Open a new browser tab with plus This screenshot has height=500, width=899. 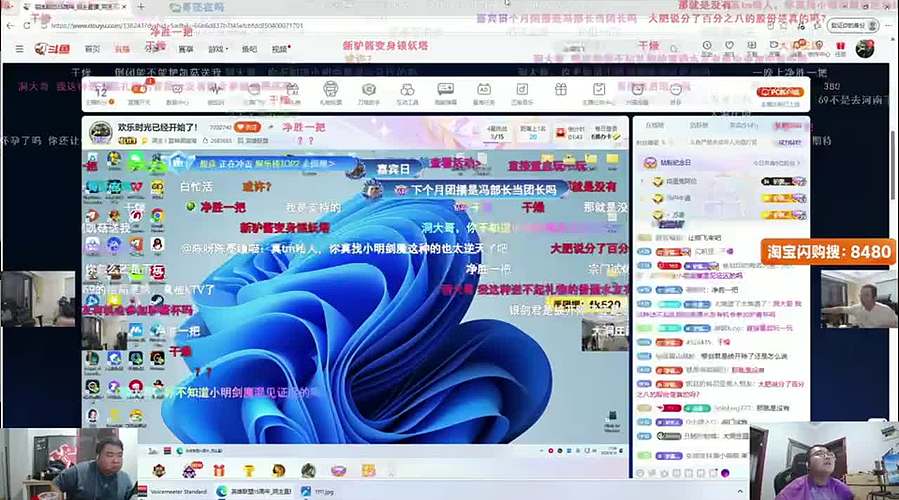(x=141, y=6)
